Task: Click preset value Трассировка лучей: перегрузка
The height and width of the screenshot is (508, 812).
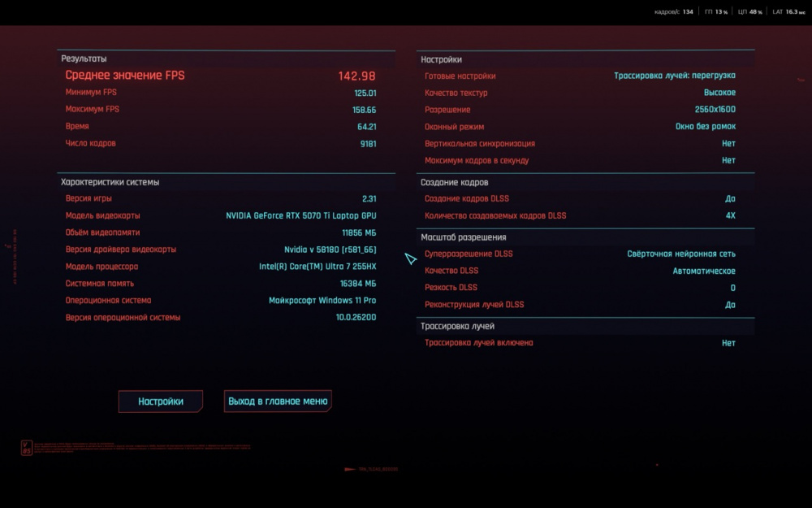Action: point(675,76)
